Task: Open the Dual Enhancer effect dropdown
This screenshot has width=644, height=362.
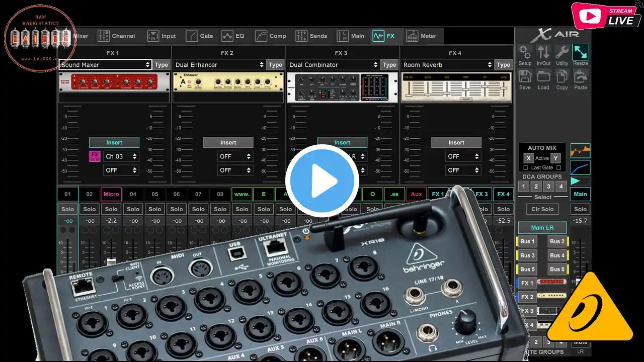Action: click(x=220, y=65)
